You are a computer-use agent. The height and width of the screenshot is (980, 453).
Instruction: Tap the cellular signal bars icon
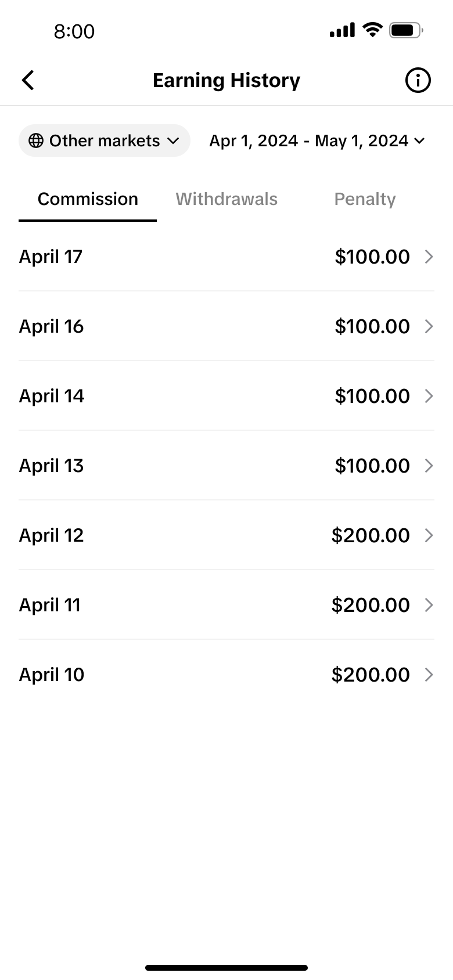pyautogui.click(x=342, y=30)
